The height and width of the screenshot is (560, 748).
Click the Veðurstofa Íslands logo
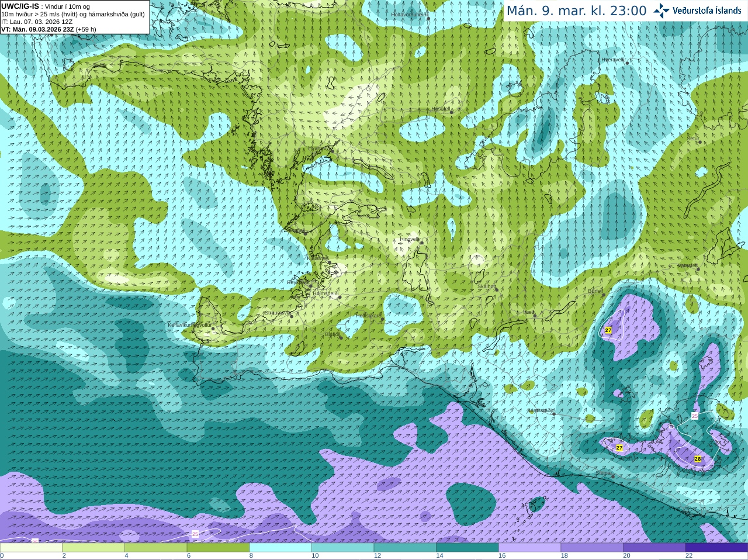(x=697, y=11)
